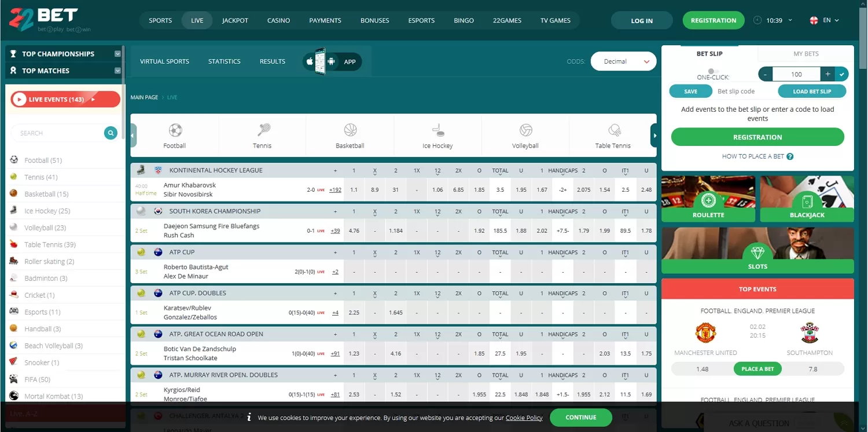868x432 pixels.
Task: Open the mobile APP download icon
Action: point(332,61)
